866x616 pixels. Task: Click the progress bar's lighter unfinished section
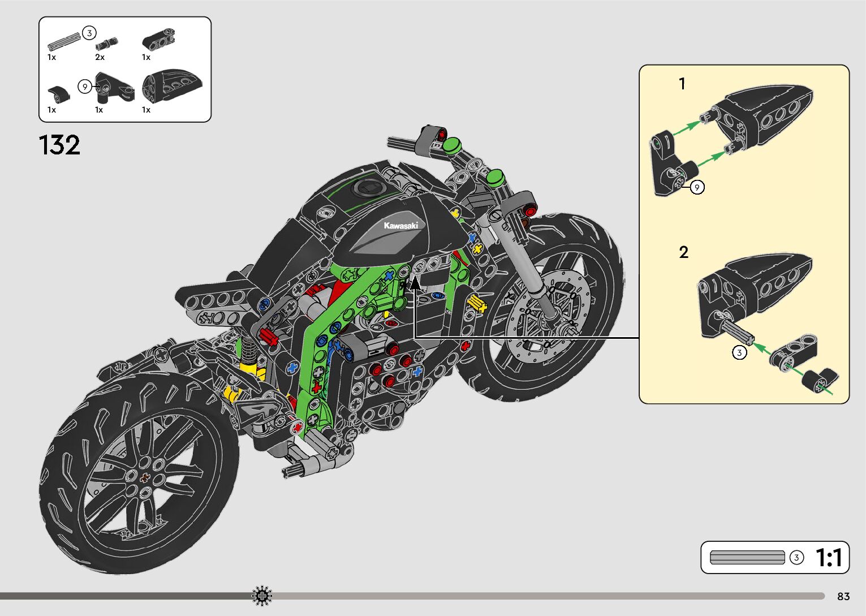tap(543, 596)
